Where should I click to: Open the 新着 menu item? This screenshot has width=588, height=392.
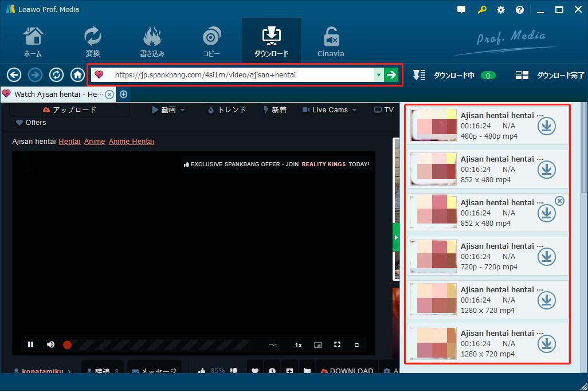click(275, 110)
